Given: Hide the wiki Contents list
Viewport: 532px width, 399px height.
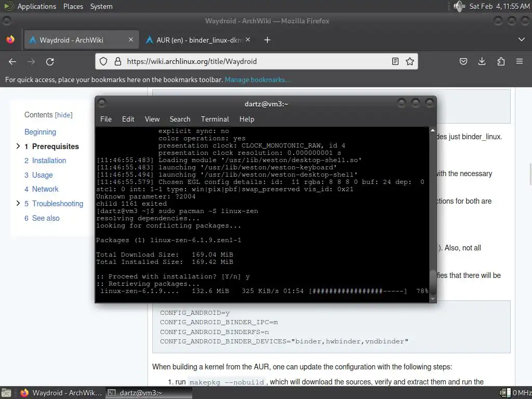Looking at the screenshot, I should click(x=64, y=115).
